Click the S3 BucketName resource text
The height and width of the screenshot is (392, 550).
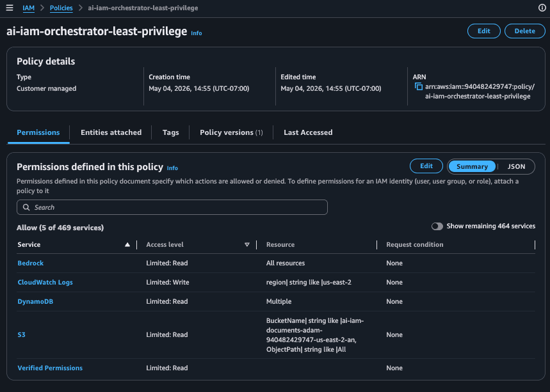(315, 335)
